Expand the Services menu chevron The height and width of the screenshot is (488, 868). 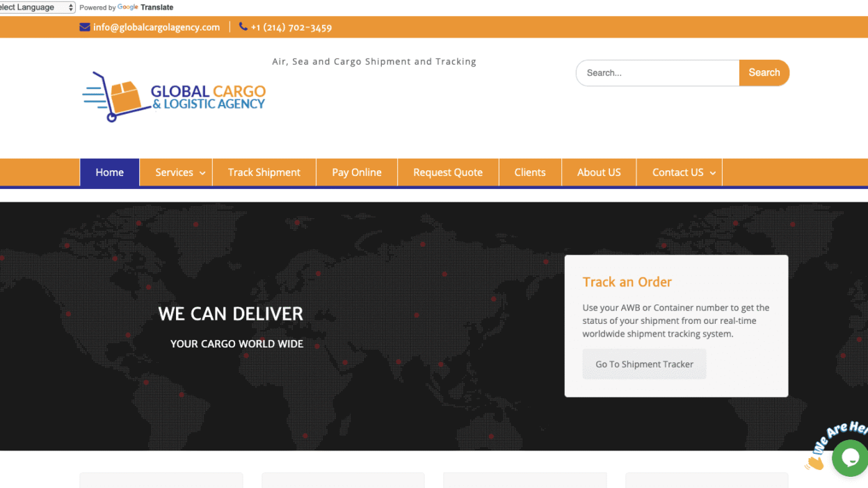202,173
